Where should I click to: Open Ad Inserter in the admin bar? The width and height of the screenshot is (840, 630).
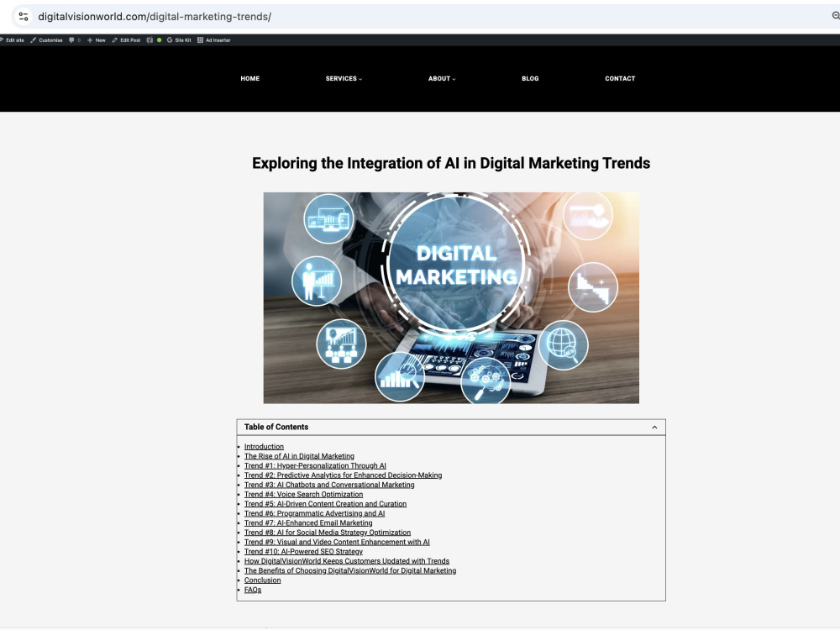[x=213, y=40]
